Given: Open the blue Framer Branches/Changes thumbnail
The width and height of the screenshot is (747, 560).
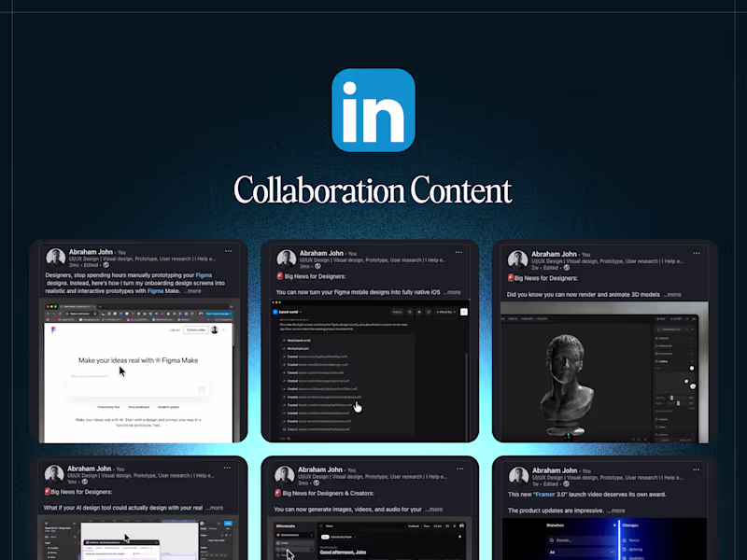Looking at the screenshot, I should 604,539.
